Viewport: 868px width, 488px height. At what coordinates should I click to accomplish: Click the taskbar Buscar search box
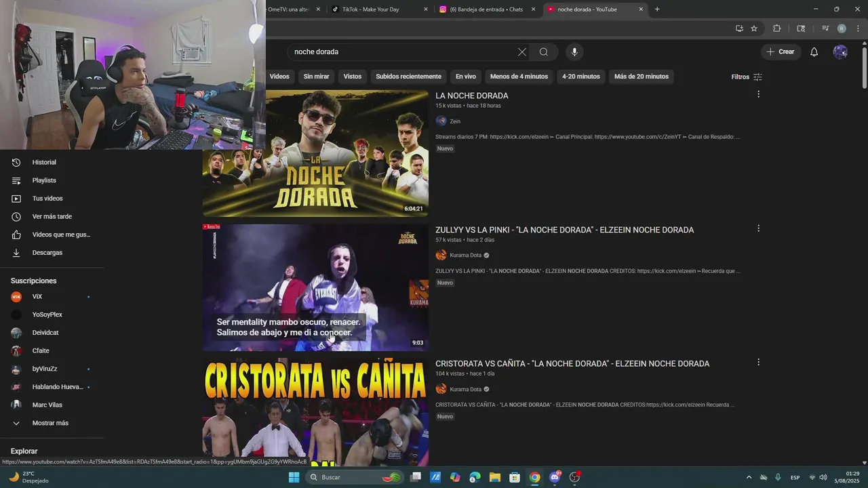355,477
